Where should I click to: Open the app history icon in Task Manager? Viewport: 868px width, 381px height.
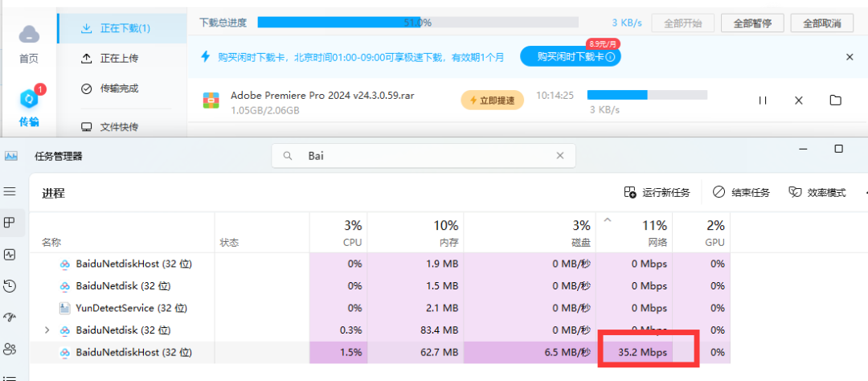click(x=10, y=285)
